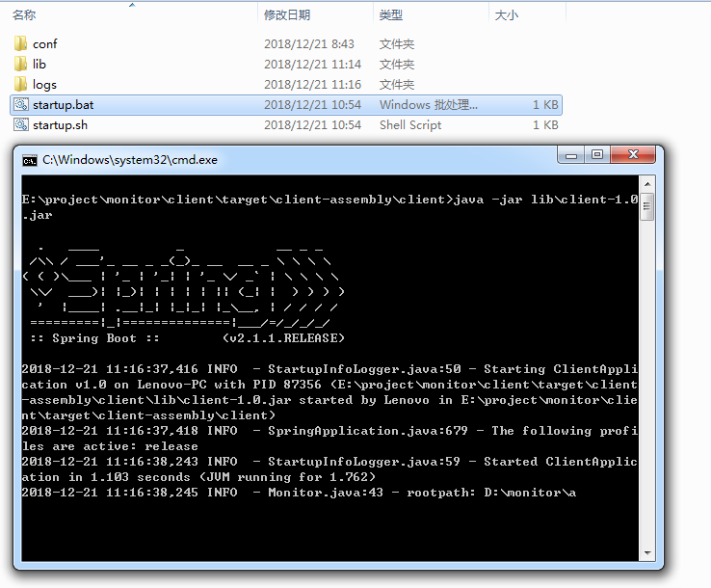Click the C:\Windows\system32\cmd.exe window title

click(130, 160)
